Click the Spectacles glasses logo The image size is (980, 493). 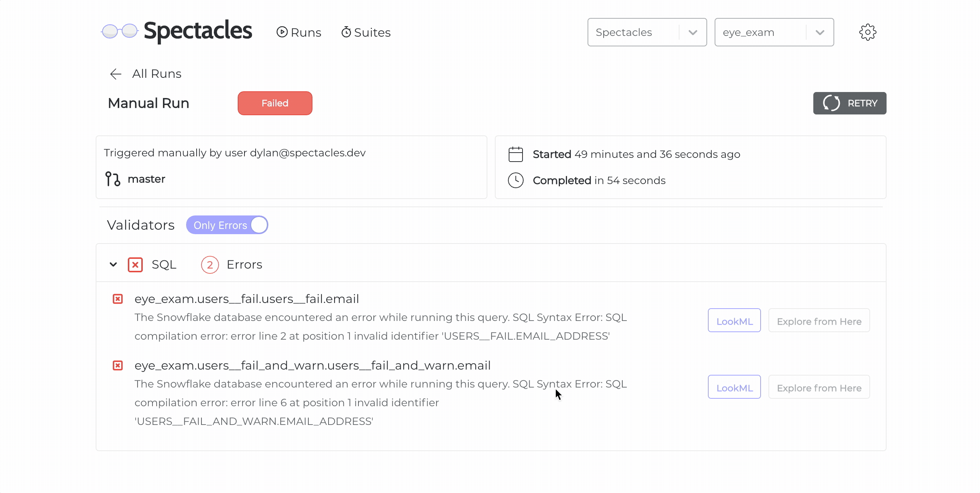pyautogui.click(x=118, y=31)
